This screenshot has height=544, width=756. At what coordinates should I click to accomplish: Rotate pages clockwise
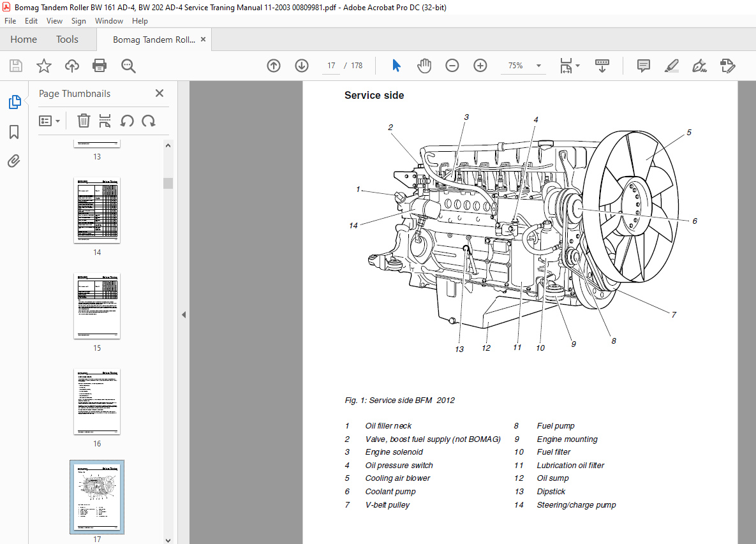[149, 121]
